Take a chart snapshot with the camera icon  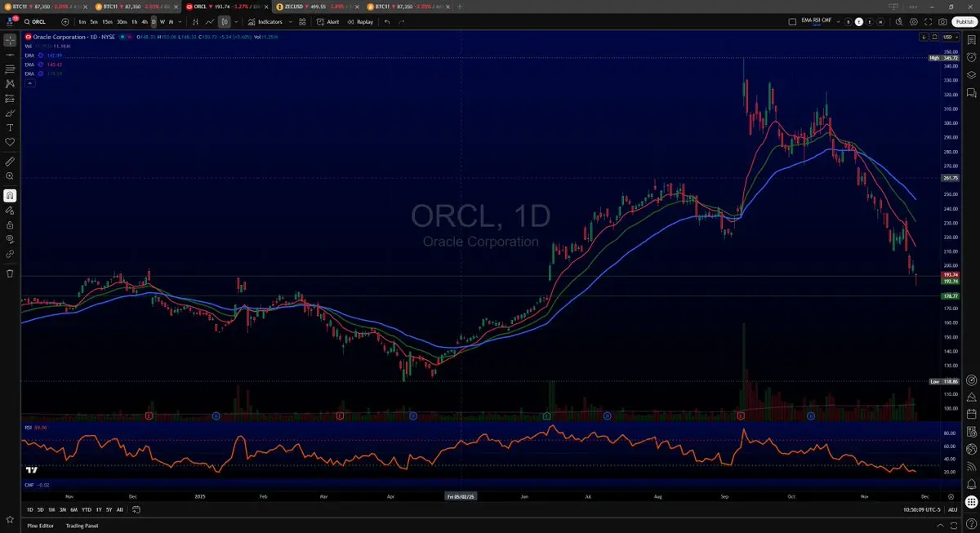click(x=943, y=22)
